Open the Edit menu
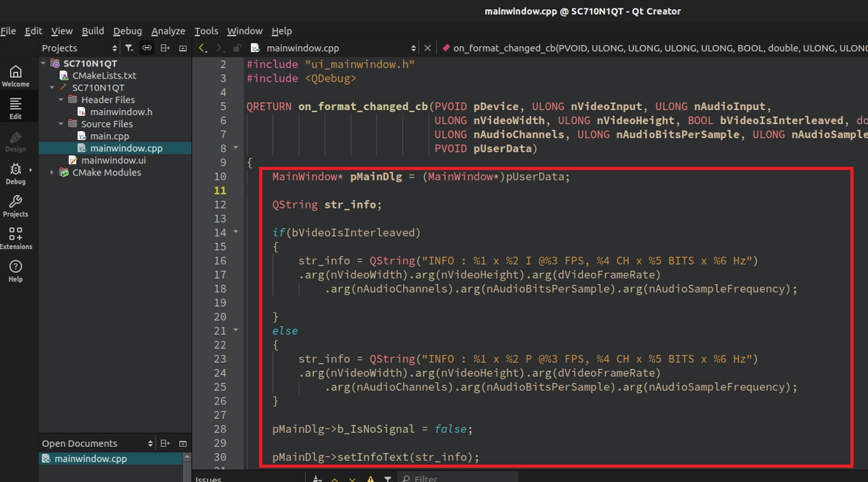This screenshot has height=482, width=868. 33,31
